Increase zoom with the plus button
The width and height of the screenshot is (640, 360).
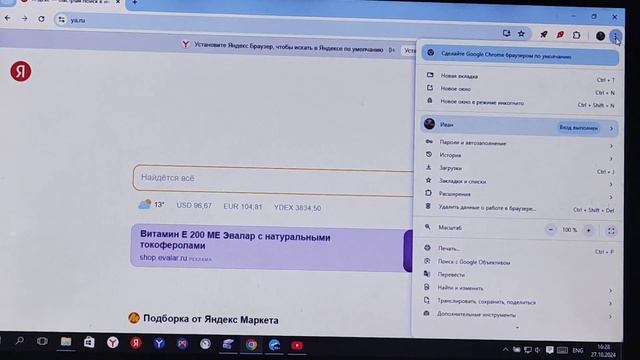(588, 231)
